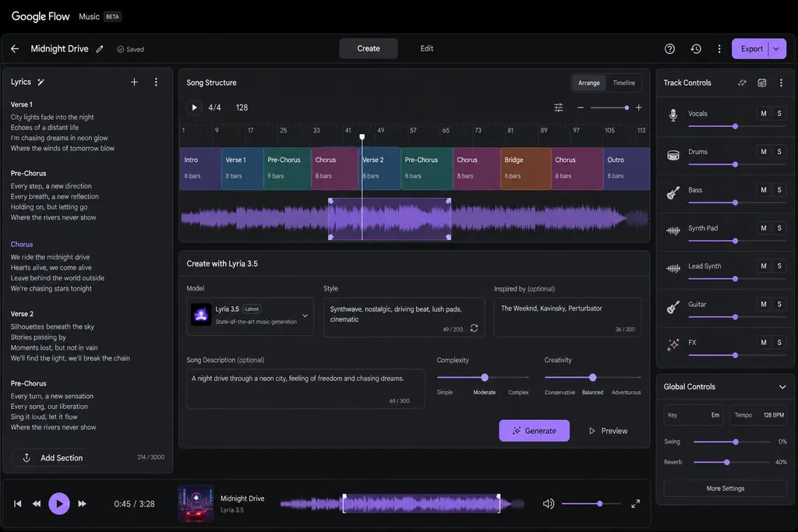798x532 pixels.
Task: Select the Synth Pad waveform icon
Action: (673, 231)
